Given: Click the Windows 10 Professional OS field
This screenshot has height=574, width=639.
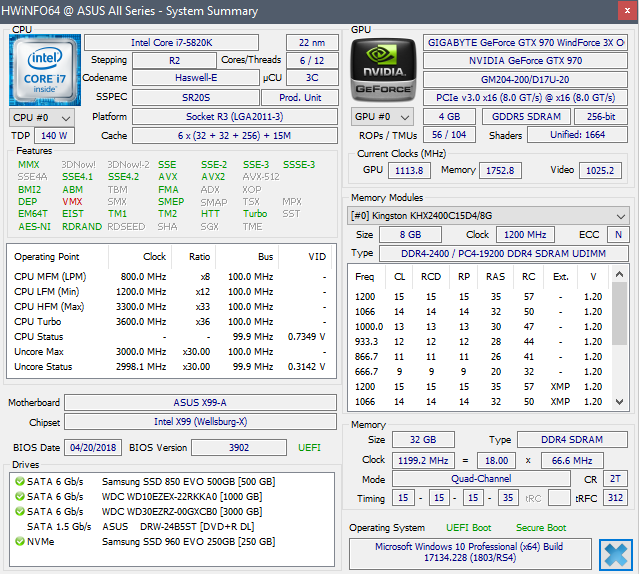Looking at the screenshot, I should (x=470, y=552).
